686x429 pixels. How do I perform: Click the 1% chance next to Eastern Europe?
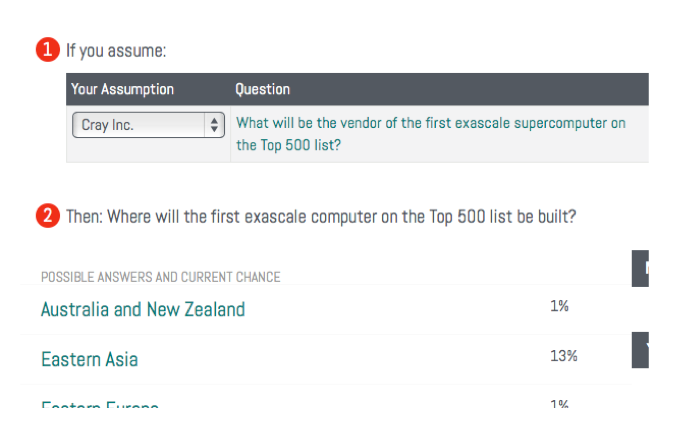(559, 404)
